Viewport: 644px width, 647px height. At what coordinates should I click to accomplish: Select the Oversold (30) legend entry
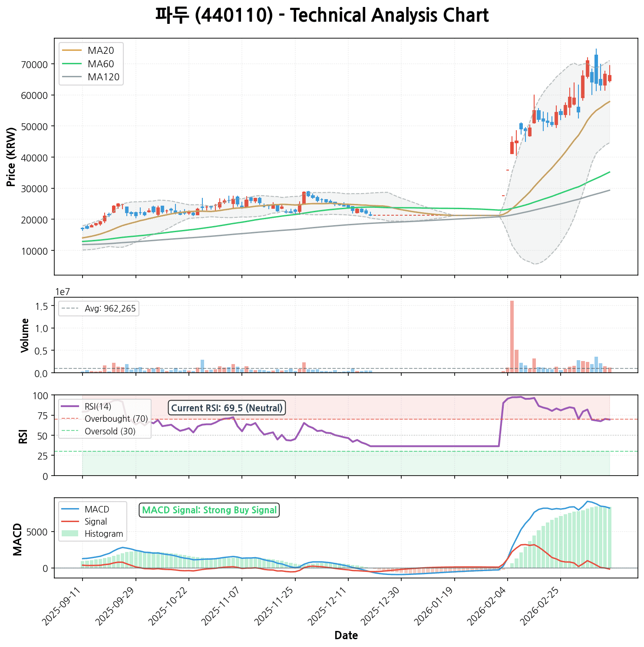point(110,431)
